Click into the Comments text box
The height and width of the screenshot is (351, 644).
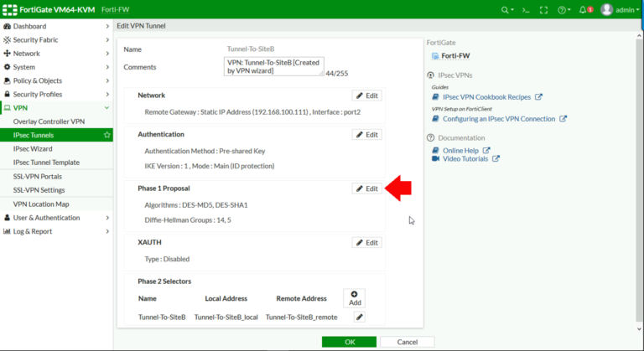273,66
